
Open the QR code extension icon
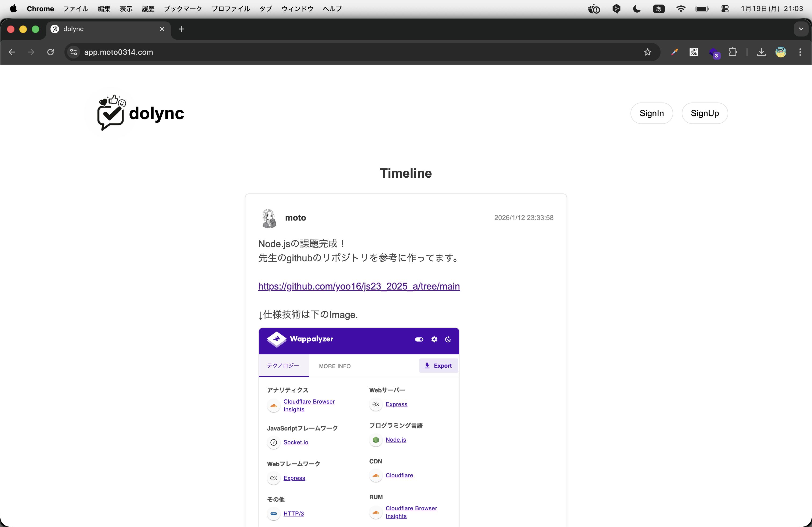click(x=693, y=52)
